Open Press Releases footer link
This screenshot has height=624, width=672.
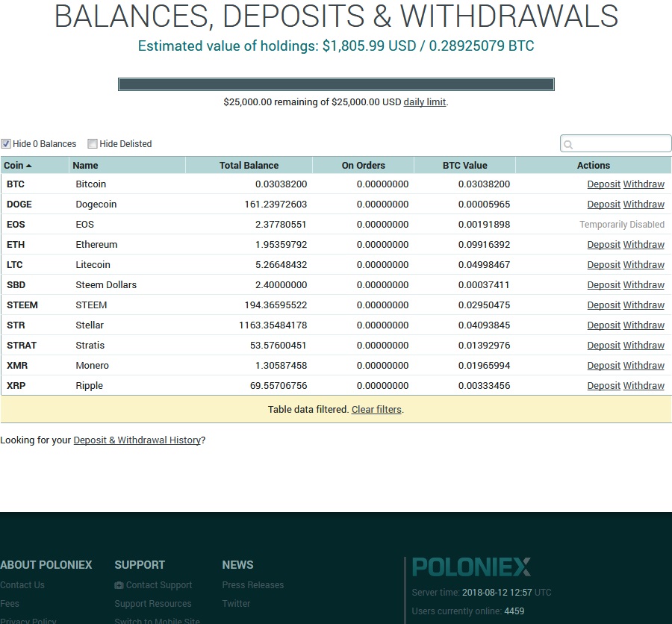pos(253,585)
